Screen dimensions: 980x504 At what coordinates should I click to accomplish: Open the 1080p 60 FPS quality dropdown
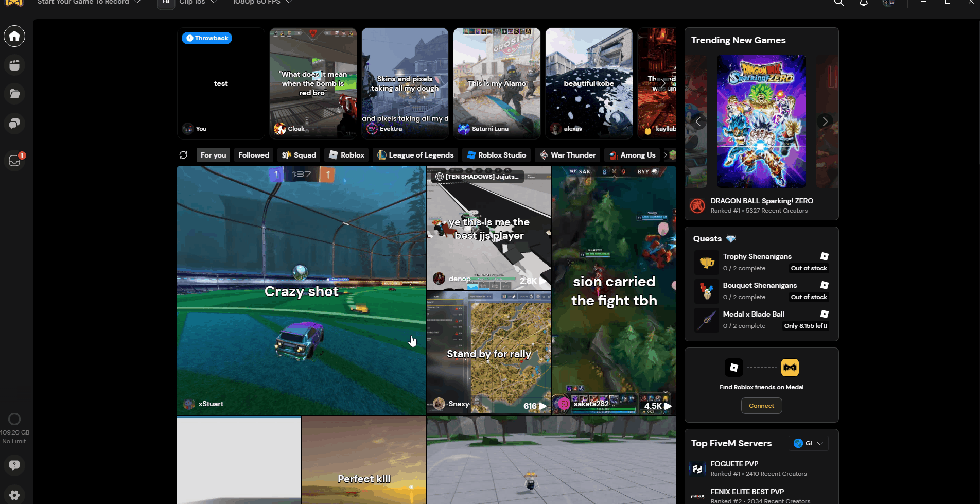pos(262,3)
